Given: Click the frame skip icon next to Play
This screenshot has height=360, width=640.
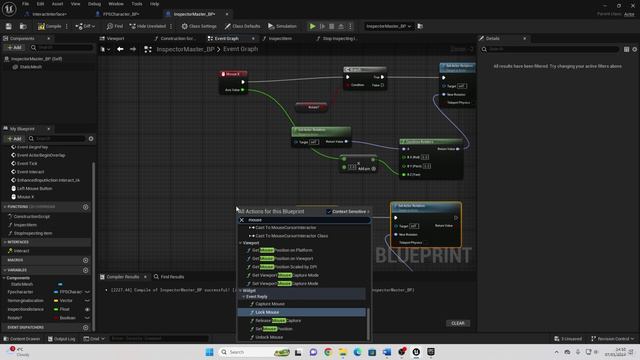Looking at the screenshot, I should [322, 26].
